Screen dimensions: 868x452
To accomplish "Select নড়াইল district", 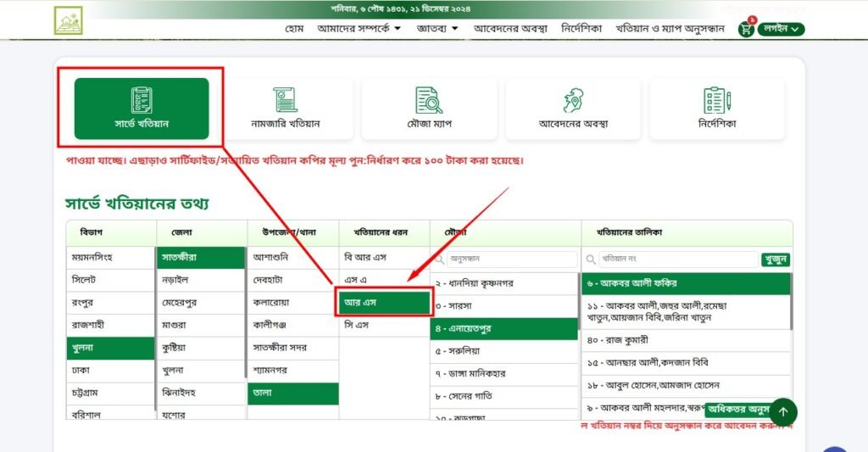I will [201, 281].
